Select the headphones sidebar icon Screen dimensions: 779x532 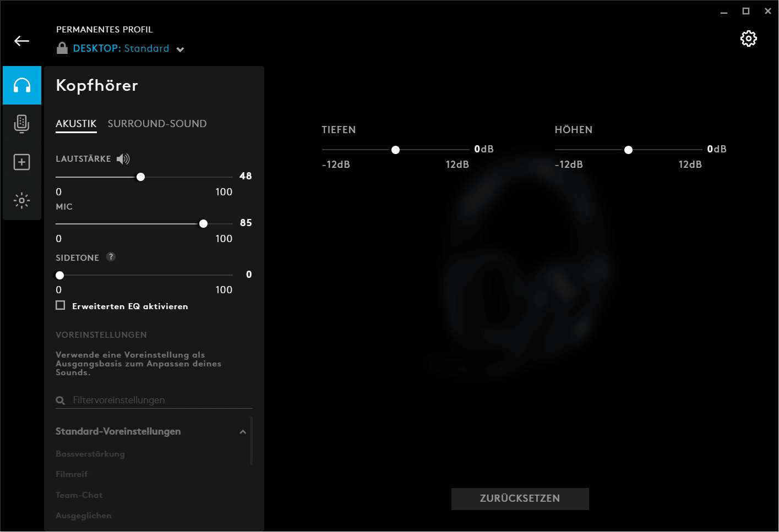click(x=22, y=85)
